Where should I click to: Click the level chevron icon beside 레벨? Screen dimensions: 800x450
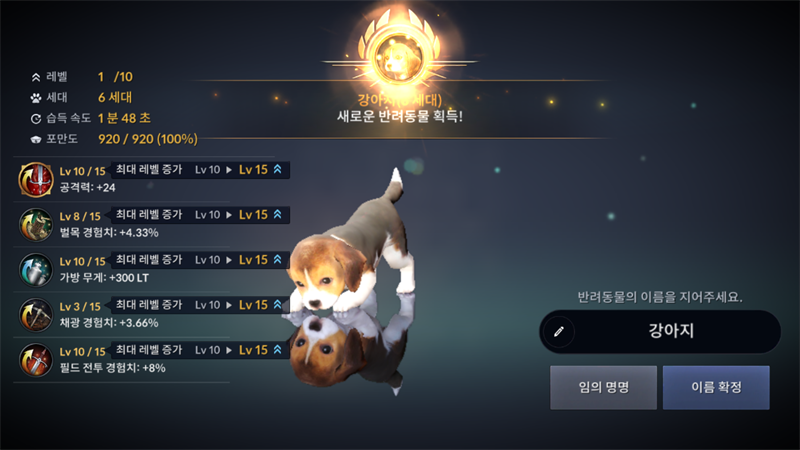click(x=36, y=78)
